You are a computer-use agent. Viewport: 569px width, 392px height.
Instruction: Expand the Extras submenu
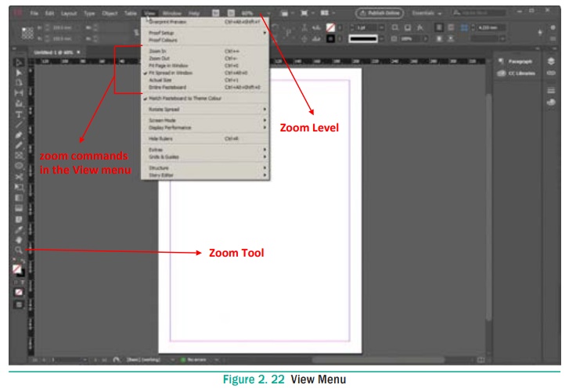205,149
